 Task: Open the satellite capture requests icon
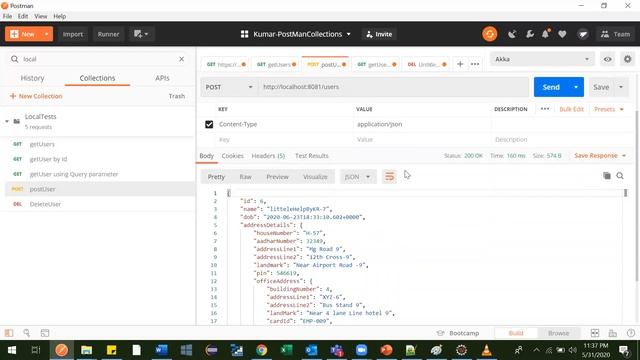[512, 34]
